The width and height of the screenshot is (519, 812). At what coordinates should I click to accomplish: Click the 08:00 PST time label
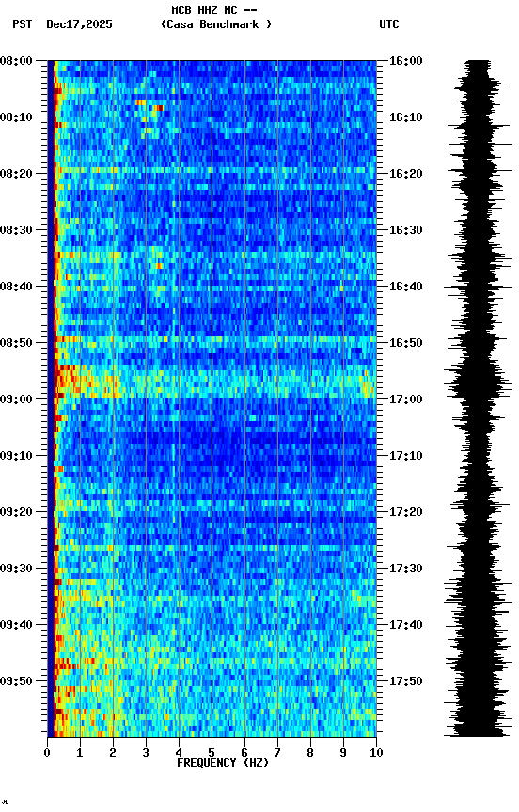point(16,61)
